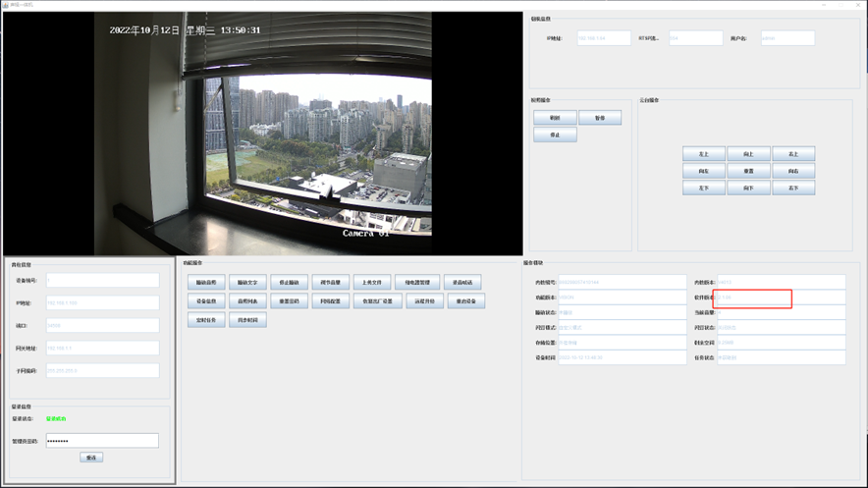Open 定时任务 (scheduled tasks)
The height and width of the screenshot is (488, 868).
pos(207,320)
